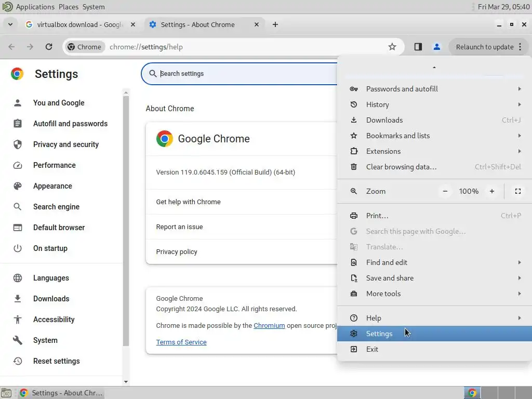The width and height of the screenshot is (532, 399).
Task: Expand Find and edit submenu
Action: pos(435,262)
